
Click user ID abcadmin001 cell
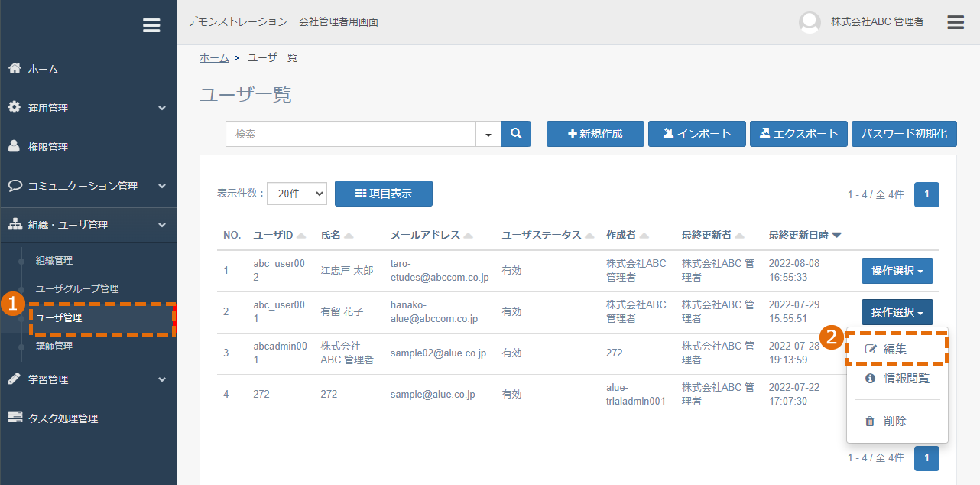coord(280,353)
